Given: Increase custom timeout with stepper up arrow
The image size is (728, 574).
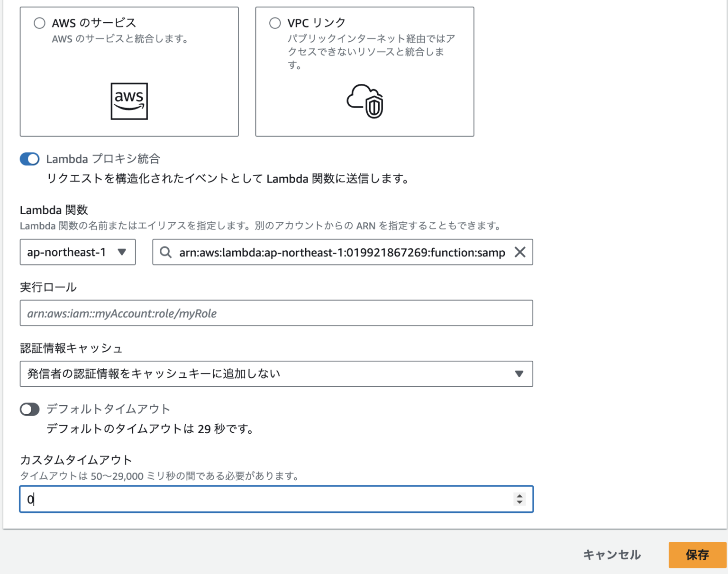Looking at the screenshot, I should pos(520,496).
